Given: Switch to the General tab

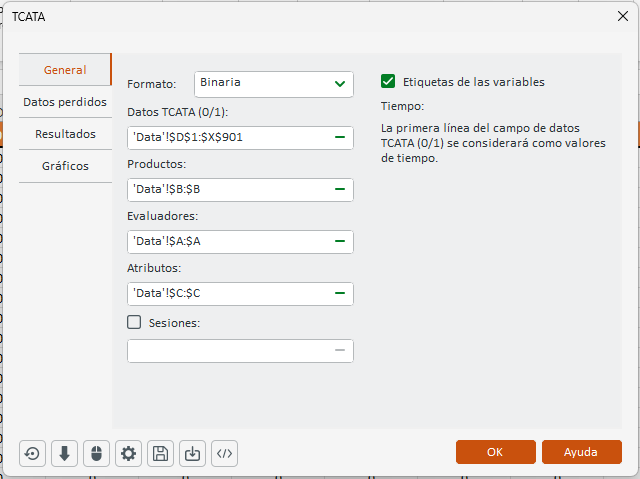Looking at the screenshot, I should coord(65,70).
